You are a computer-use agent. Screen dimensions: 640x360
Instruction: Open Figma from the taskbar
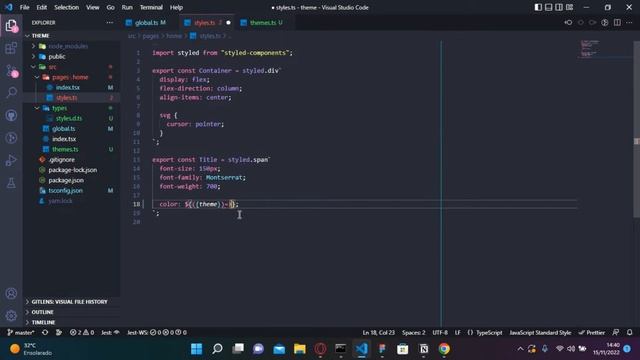click(382, 349)
